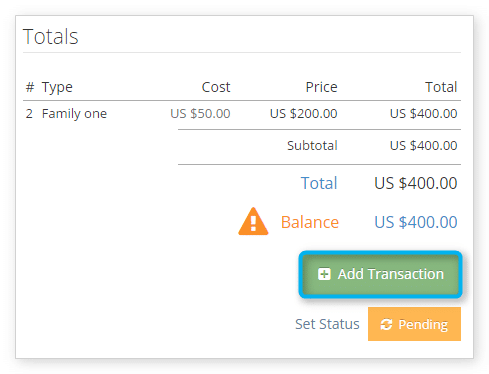The image size is (489, 374).
Task: Click the Total column header
Action: 441,87
